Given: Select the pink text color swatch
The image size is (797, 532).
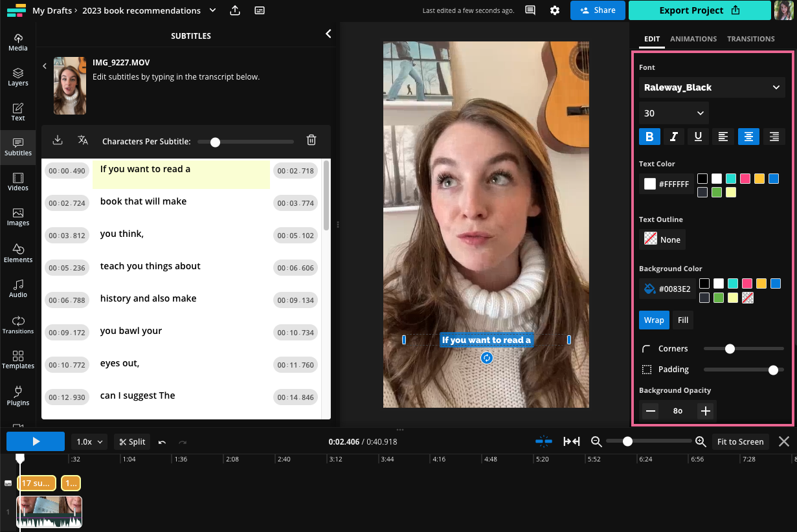Looking at the screenshot, I should [x=745, y=178].
